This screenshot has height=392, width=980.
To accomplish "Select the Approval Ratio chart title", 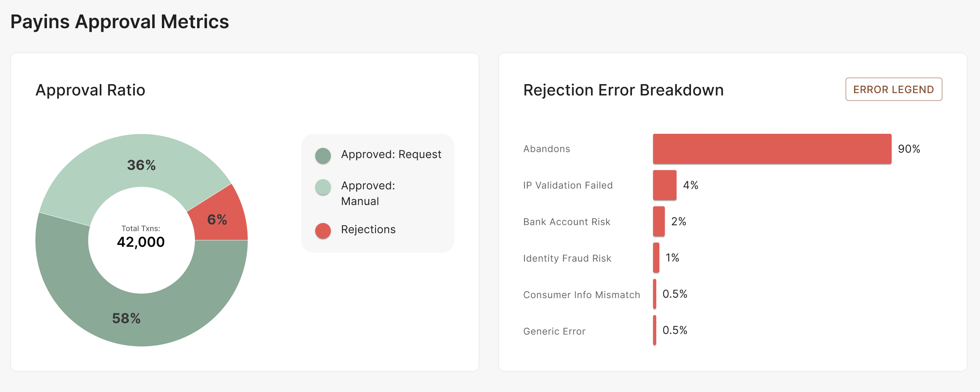I will [x=90, y=90].
